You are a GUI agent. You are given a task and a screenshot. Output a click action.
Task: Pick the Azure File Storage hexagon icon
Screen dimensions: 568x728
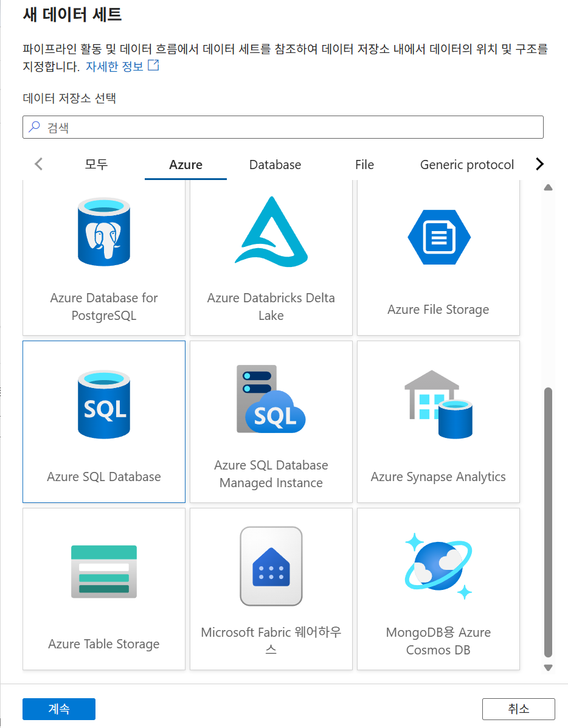(439, 237)
